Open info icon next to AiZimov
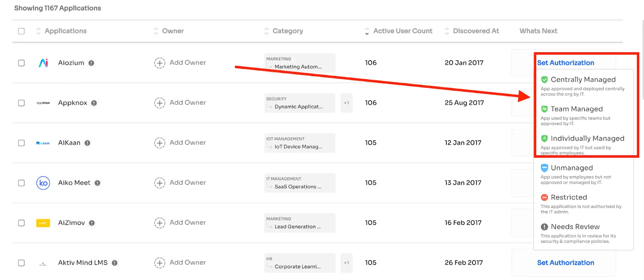 click(x=92, y=223)
